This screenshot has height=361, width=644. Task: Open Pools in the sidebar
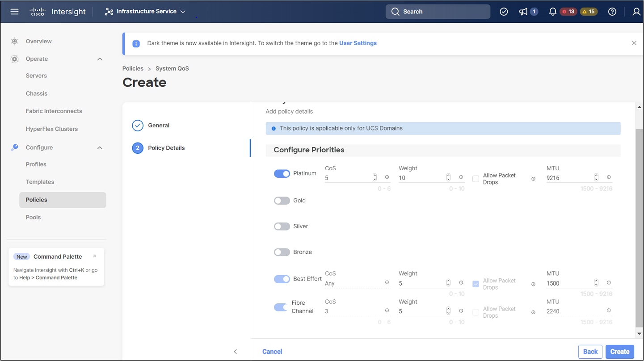pyautogui.click(x=33, y=217)
